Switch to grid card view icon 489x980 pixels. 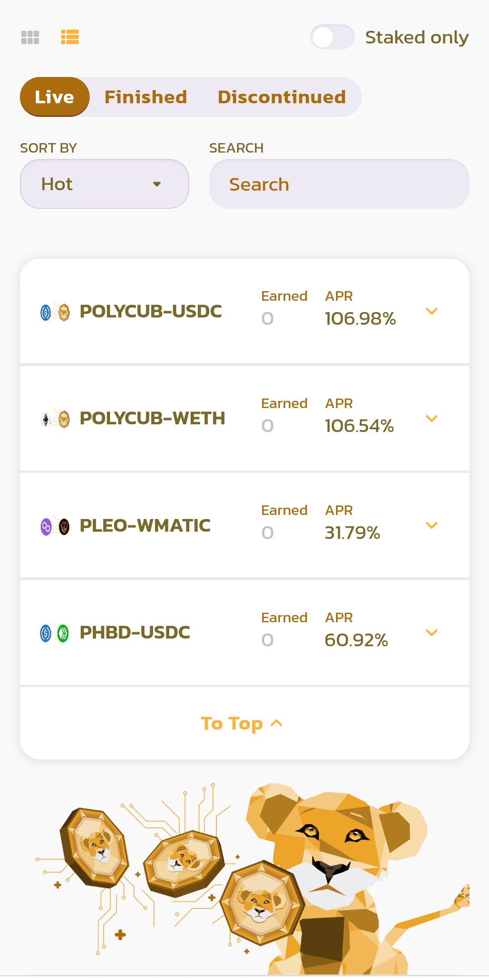click(30, 37)
